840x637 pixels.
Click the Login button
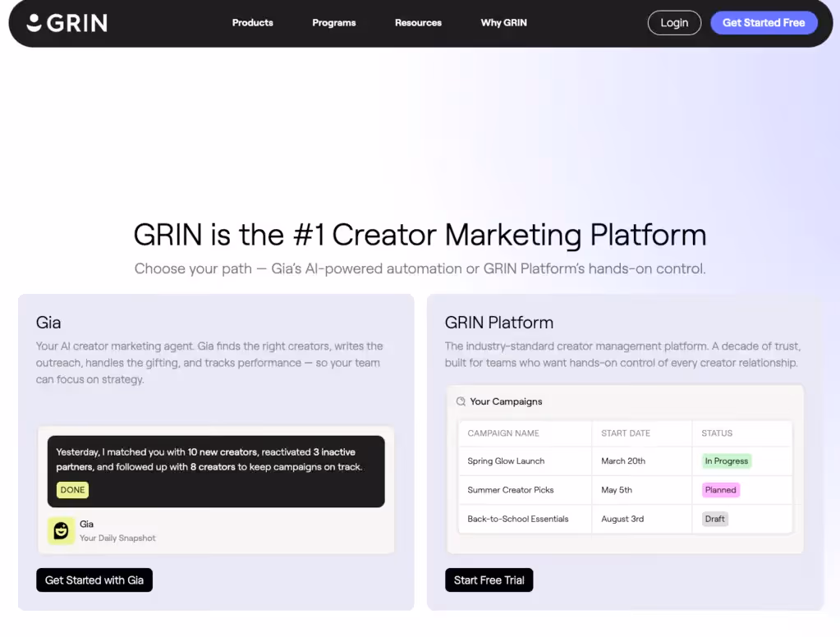coord(674,23)
